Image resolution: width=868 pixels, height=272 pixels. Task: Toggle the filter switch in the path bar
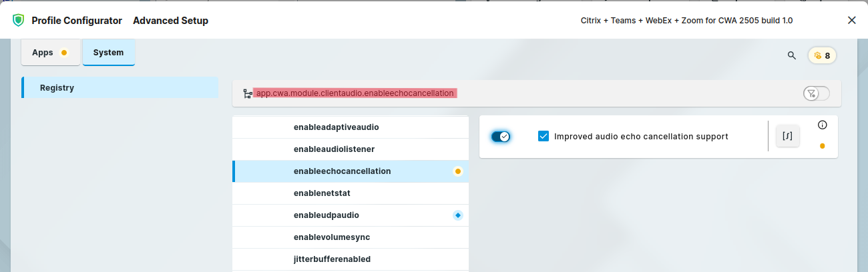click(816, 93)
